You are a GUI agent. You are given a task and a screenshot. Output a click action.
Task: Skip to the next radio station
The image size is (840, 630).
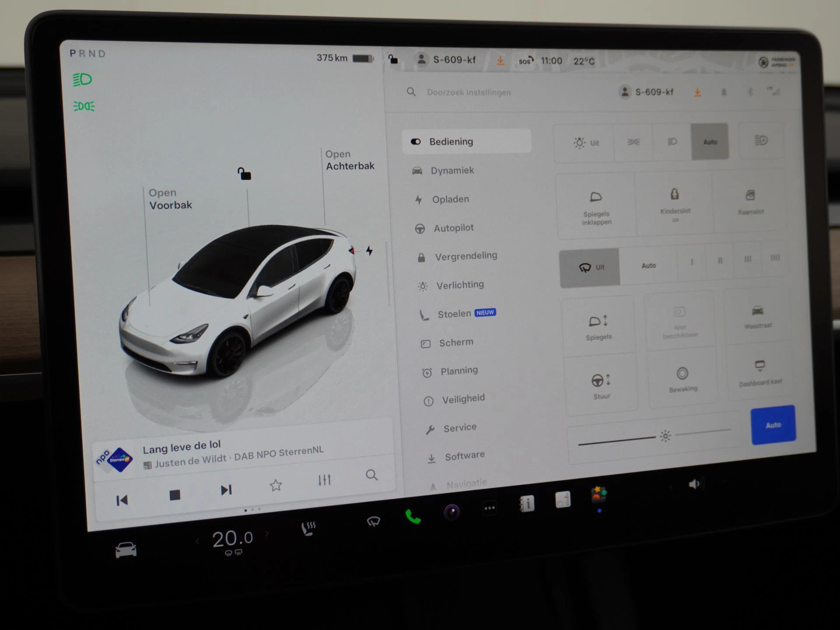[x=226, y=490]
